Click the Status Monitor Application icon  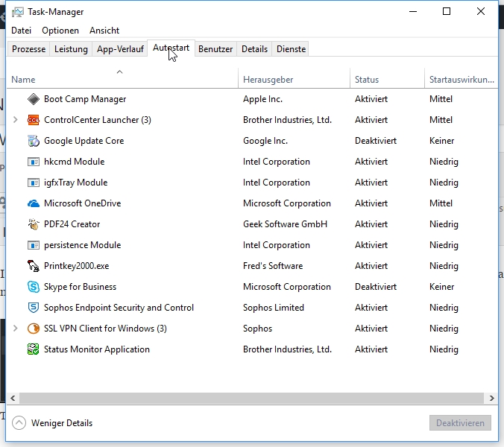[x=34, y=349]
